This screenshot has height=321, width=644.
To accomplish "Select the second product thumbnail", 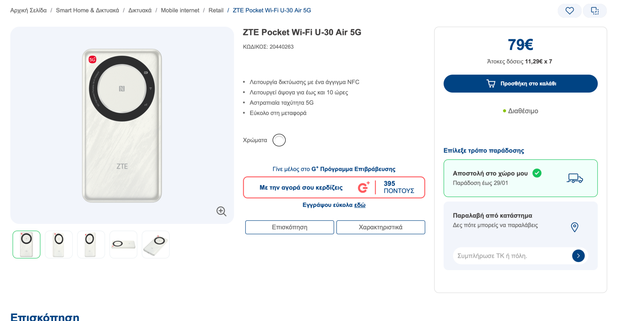I will 59,245.
